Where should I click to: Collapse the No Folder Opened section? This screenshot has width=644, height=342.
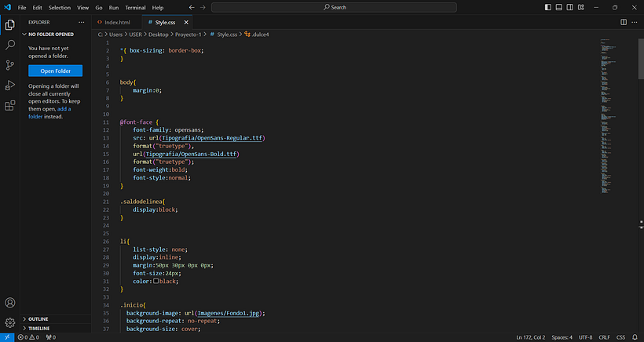tap(48, 35)
